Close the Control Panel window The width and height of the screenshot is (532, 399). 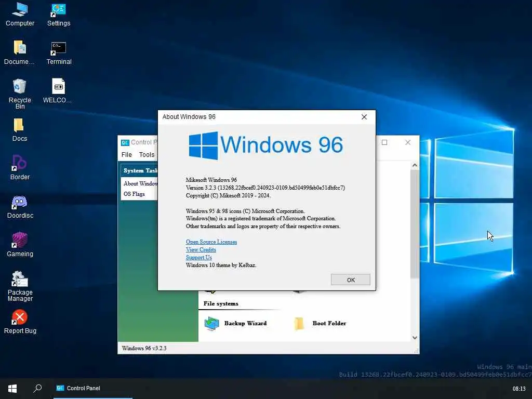(408, 142)
